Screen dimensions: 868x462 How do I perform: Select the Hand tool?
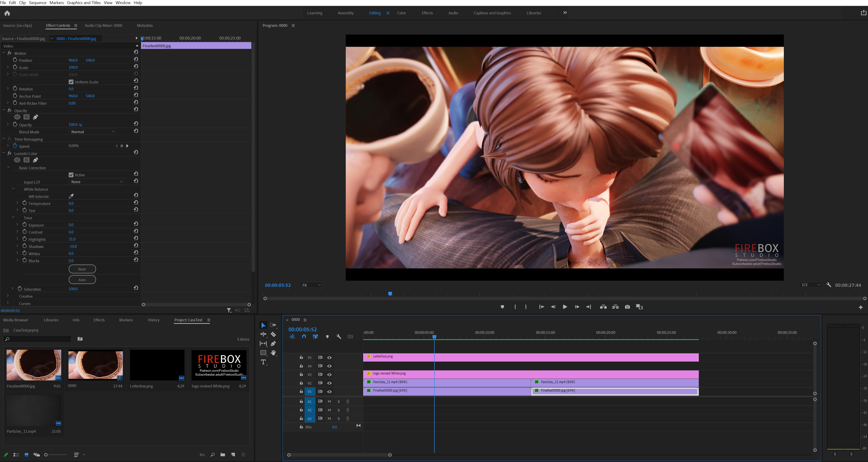[273, 352]
